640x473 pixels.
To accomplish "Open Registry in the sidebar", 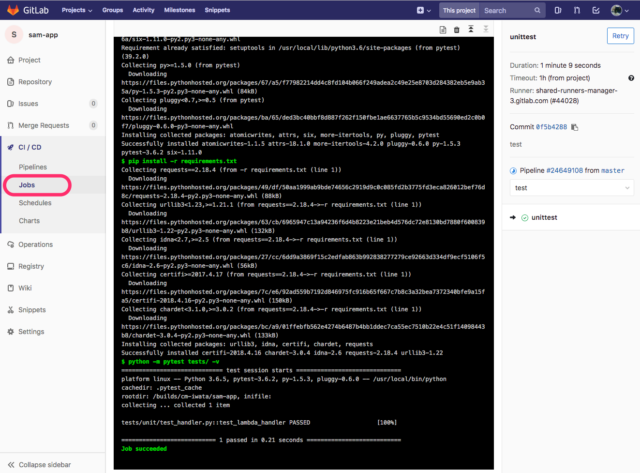I will tap(31, 266).
